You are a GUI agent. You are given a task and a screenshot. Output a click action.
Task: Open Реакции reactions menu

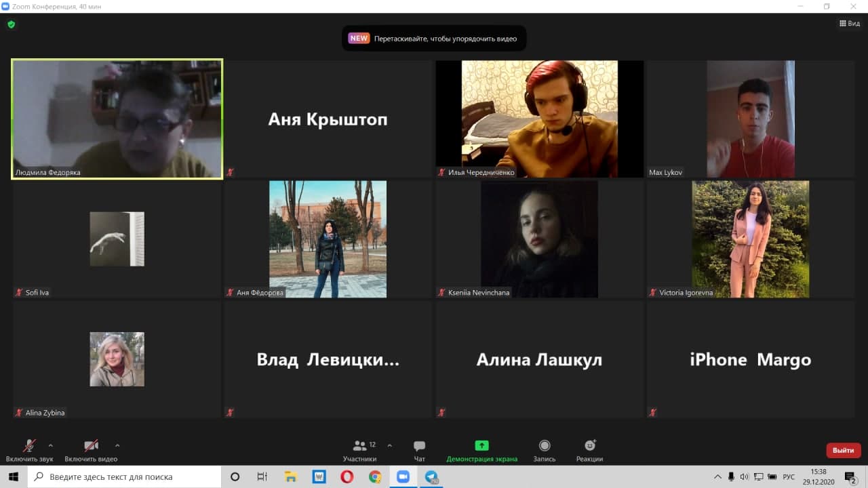pos(589,450)
